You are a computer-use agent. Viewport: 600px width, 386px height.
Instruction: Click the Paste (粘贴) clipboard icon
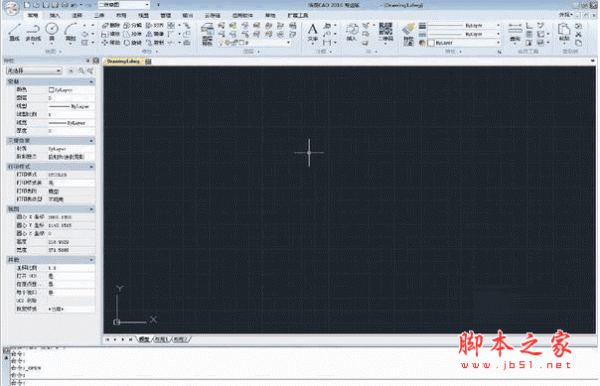(x=564, y=32)
